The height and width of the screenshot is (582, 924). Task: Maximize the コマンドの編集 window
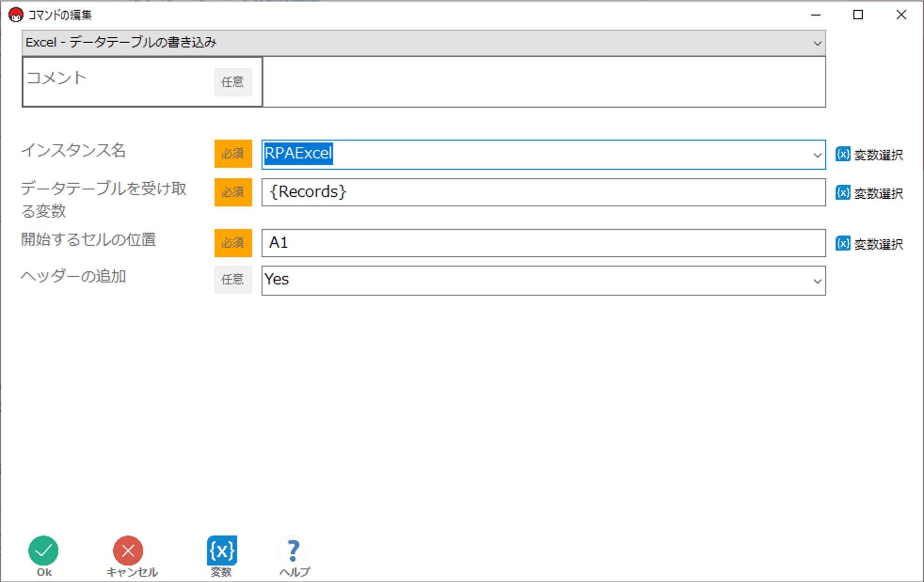tap(858, 15)
